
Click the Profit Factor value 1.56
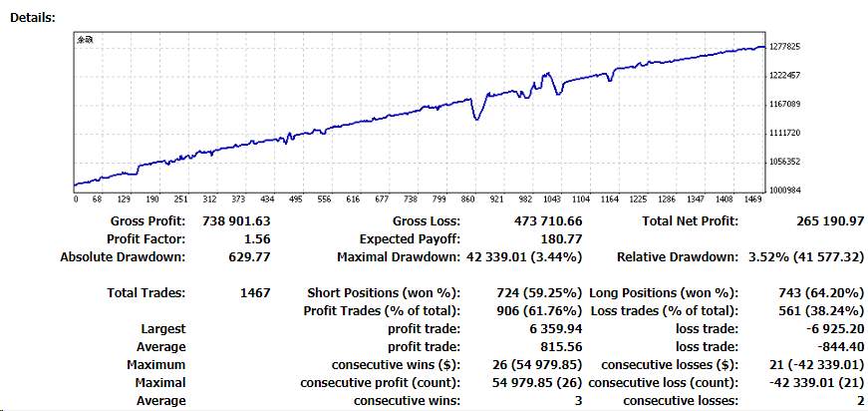[x=258, y=239]
